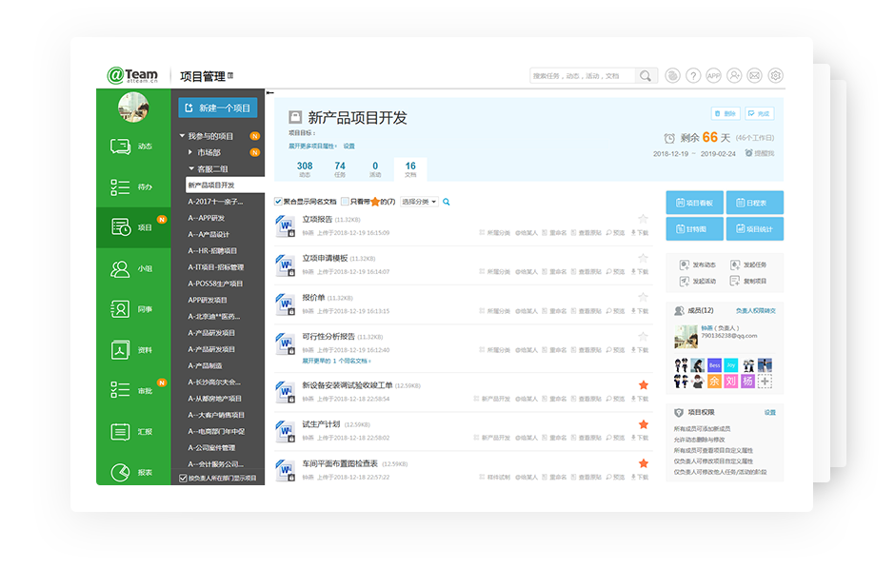Open the help question-mark icon
This screenshot has height=588, width=895.
(x=693, y=76)
